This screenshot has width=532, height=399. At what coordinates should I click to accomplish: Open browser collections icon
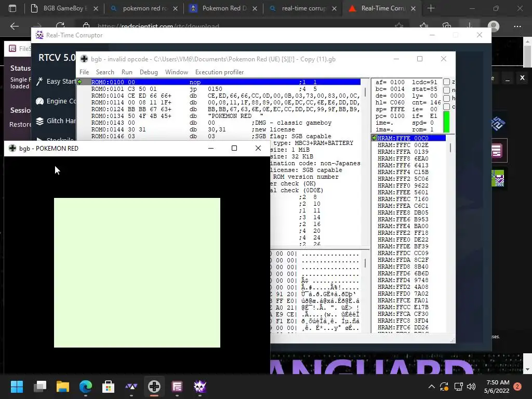click(x=447, y=26)
